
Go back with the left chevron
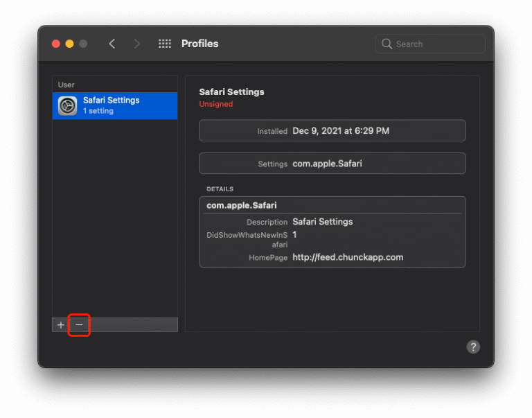point(112,44)
